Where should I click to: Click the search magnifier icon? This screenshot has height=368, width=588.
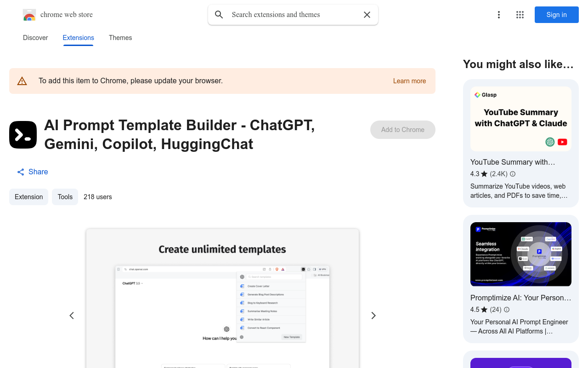click(x=219, y=15)
